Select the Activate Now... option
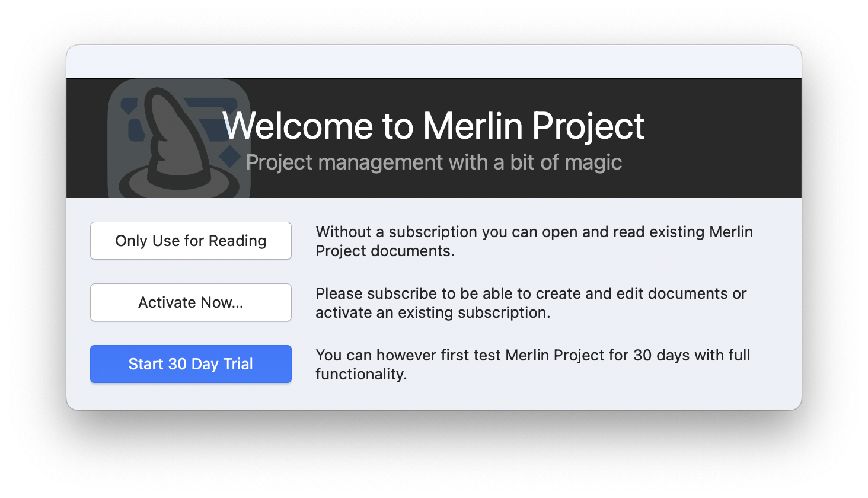868x498 pixels. tap(190, 302)
